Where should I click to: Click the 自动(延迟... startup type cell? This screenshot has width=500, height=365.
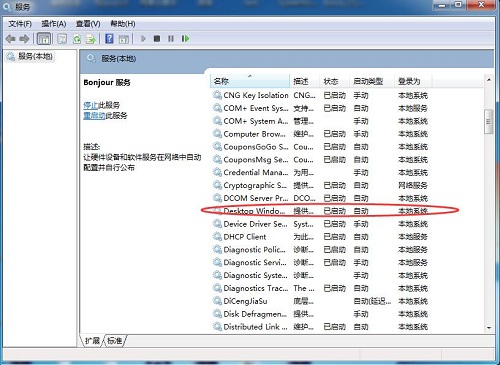(372, 301)
